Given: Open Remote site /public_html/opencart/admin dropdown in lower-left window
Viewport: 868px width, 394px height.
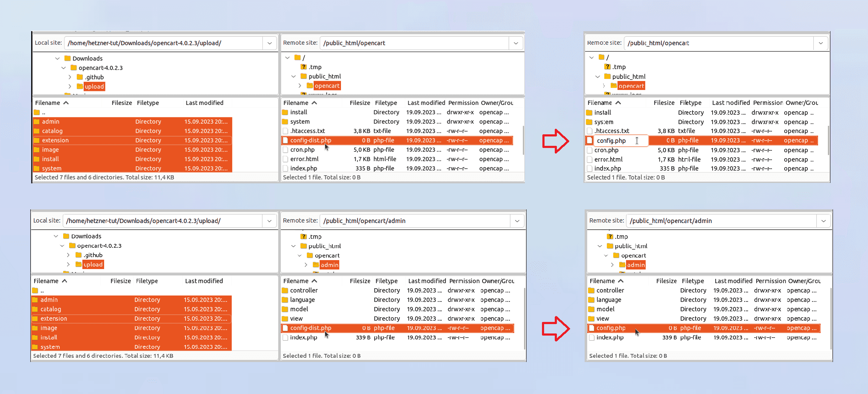Looking at the screenshot, I should (517, 221).
